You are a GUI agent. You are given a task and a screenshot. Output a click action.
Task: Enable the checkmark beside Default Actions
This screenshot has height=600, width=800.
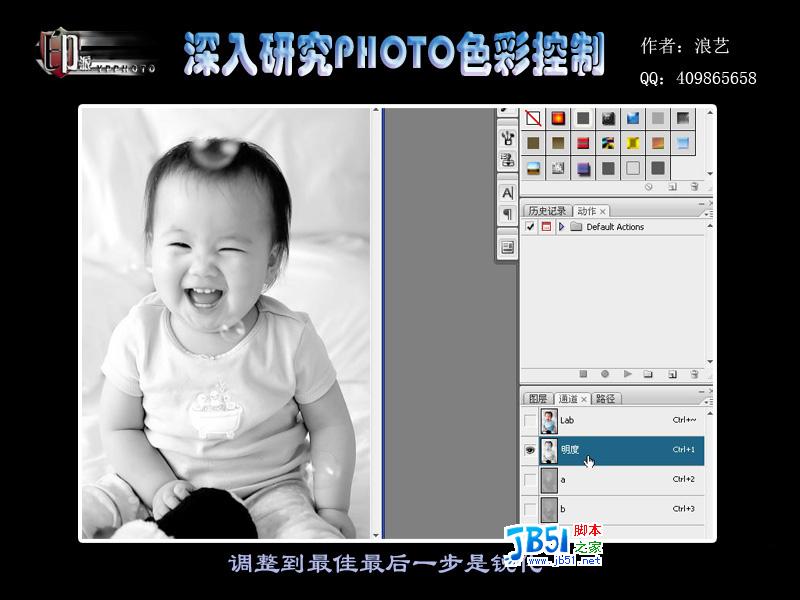(529, 226)
